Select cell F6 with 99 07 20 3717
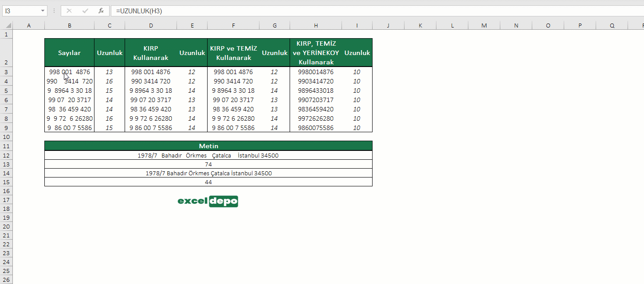The image size is (644, 284). coord(233,100)
